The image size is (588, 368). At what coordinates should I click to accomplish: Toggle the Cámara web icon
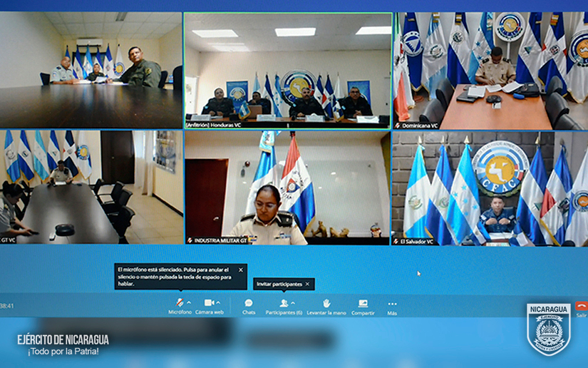tap(209, 303)
